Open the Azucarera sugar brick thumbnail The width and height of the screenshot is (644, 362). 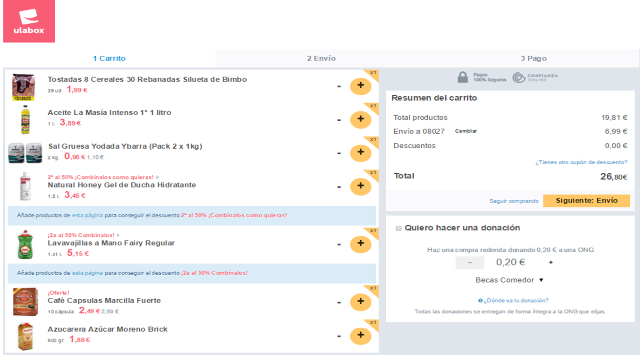click(25, 336)
